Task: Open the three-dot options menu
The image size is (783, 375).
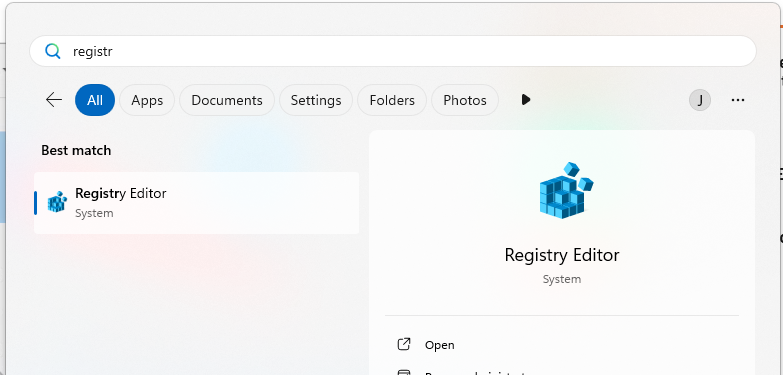Action: click(x=738, y=100)
